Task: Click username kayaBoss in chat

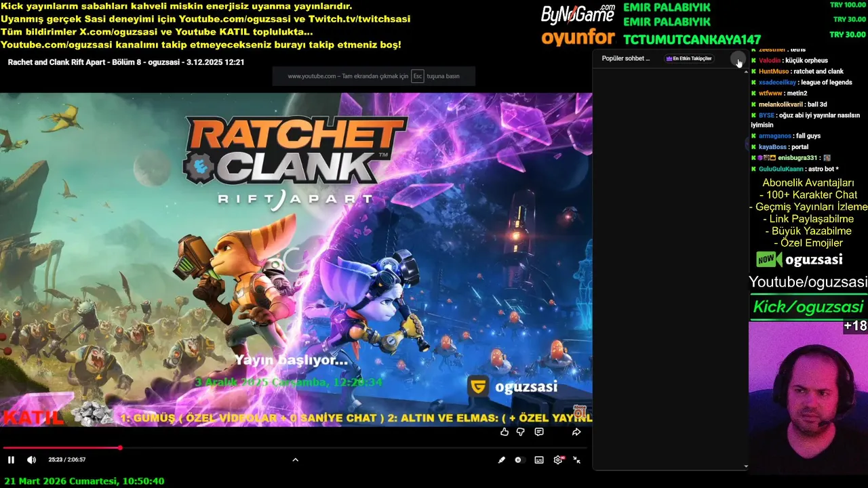Action: pyautogui.click(x=772, y=146)
